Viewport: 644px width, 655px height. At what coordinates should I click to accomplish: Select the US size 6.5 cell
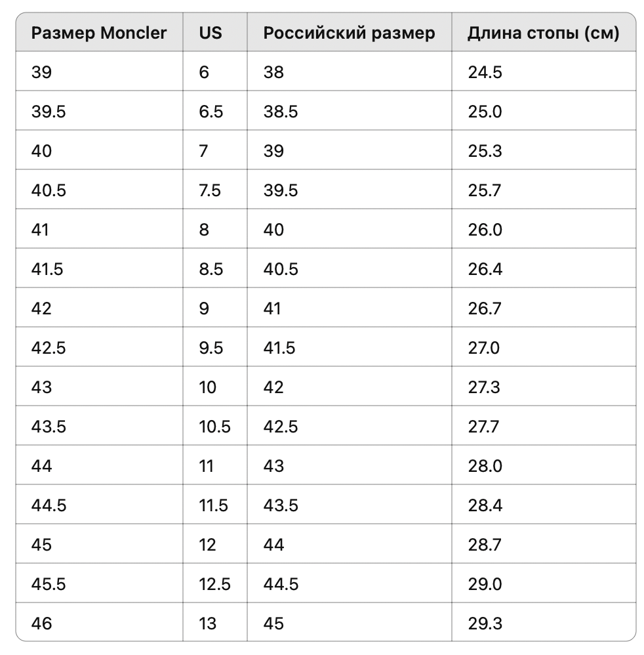click(215, 111)
